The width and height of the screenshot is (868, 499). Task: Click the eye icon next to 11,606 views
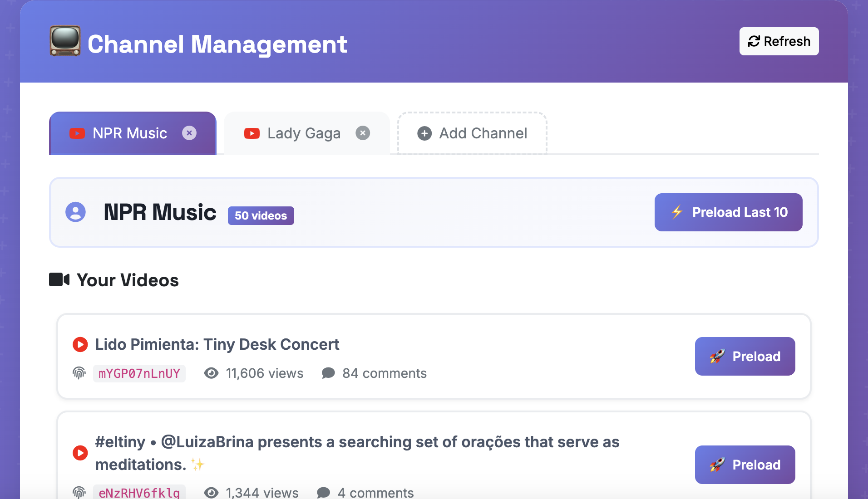point(211,373)
